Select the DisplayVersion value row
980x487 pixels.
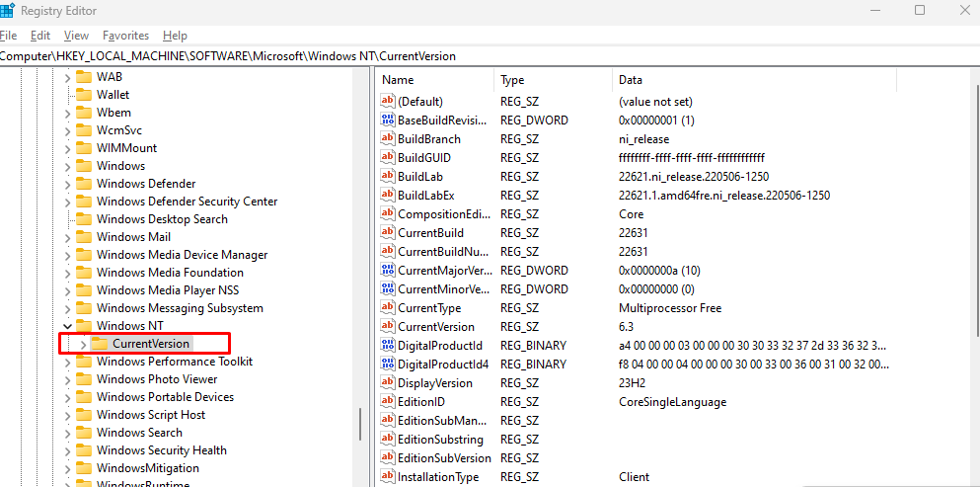(x=434, y=382)
